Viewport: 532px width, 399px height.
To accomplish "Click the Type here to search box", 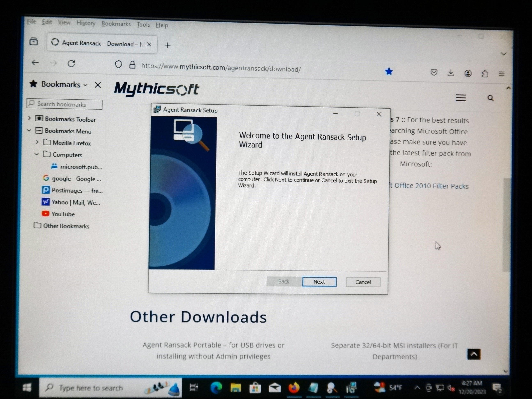I will tap(110, 388).
